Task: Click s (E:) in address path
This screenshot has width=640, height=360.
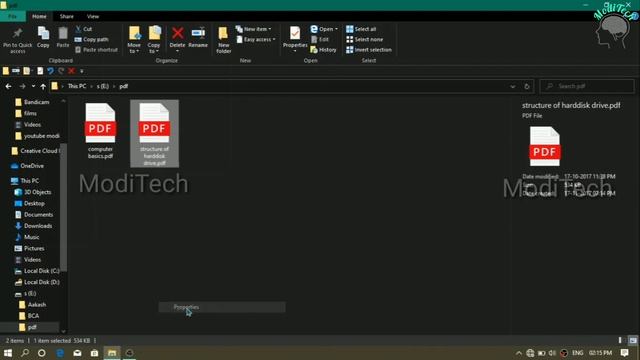Action: tap(102, 87)
